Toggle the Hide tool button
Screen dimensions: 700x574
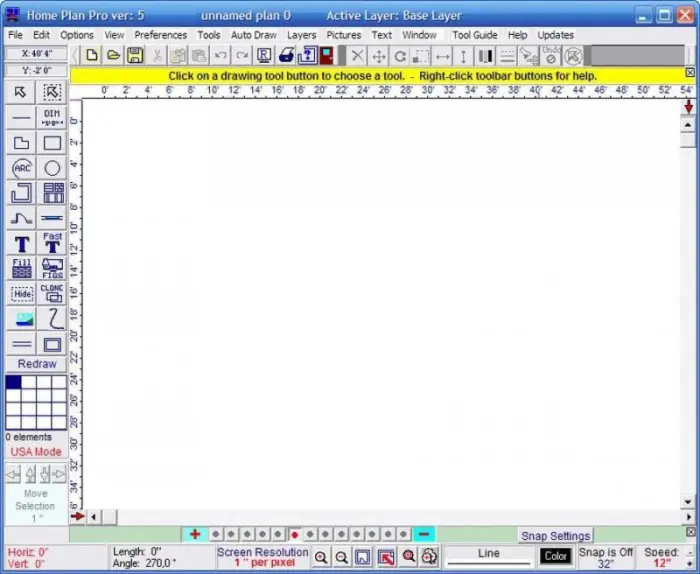[x=22, y=293]
